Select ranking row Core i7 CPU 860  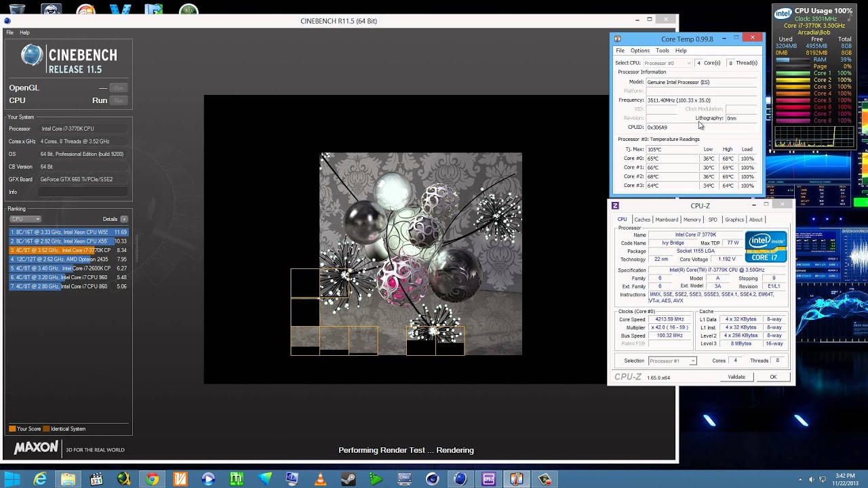68,286
